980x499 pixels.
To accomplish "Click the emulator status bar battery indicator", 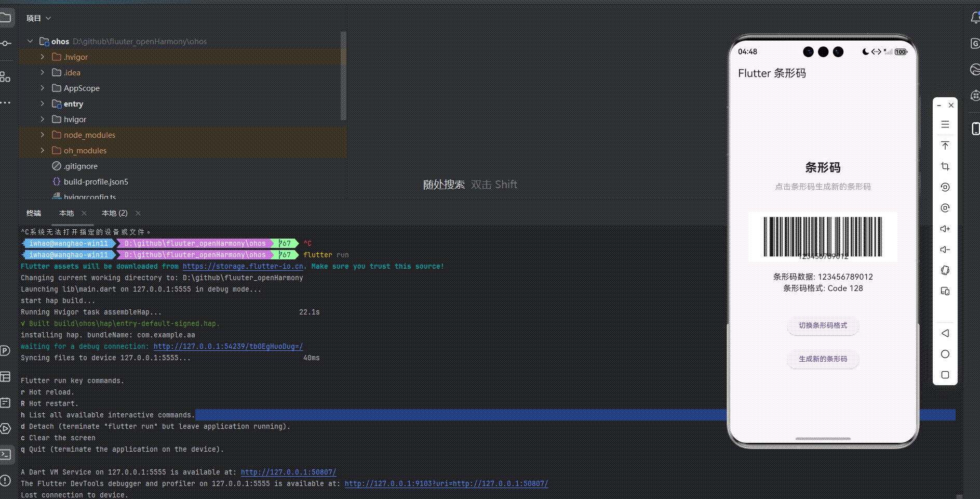I will click(901, 52).
